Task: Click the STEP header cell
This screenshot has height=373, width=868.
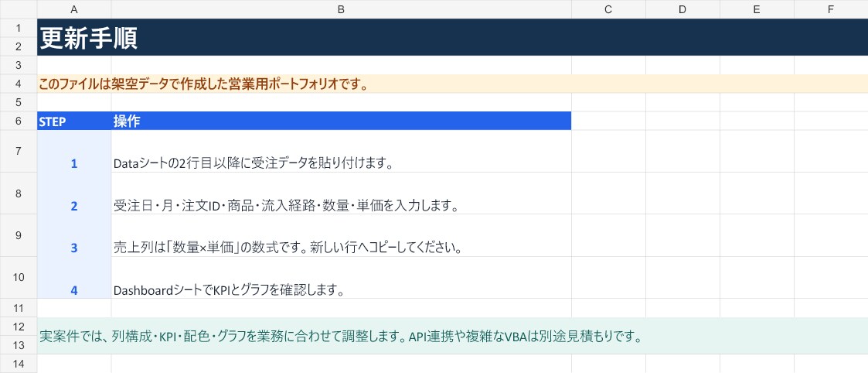Action: pos(74,121)
